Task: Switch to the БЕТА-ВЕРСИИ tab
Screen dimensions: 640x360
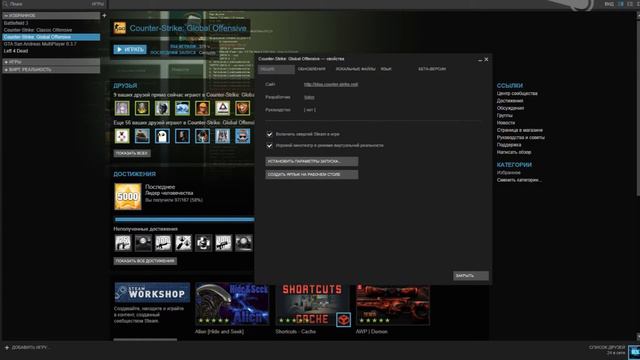Action: click(432, 69)
